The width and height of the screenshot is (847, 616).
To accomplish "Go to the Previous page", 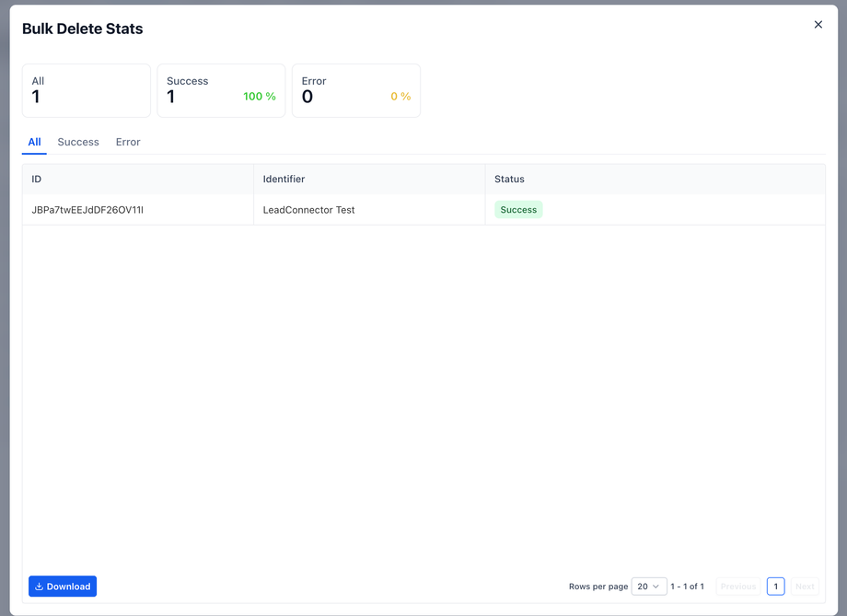I will [x=737, y=587].
